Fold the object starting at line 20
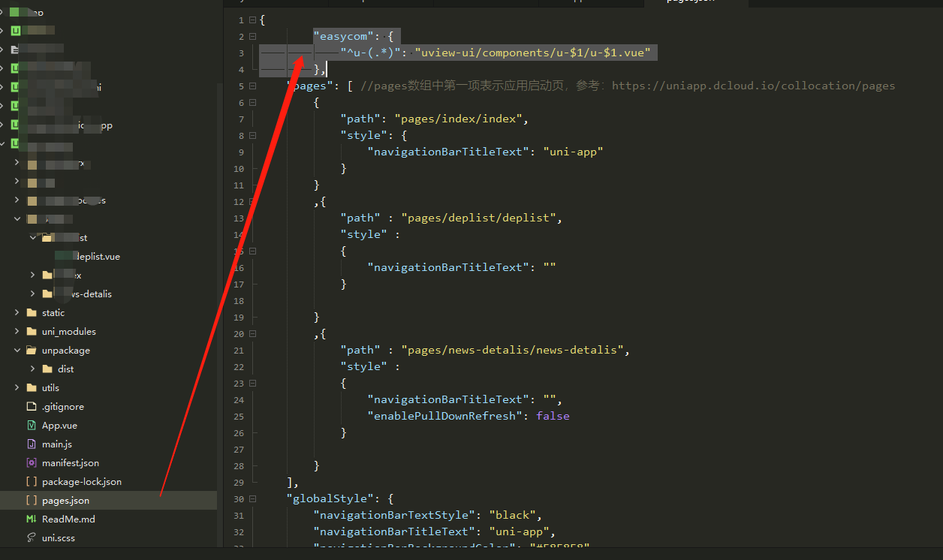The image size is (943, 560). tap(252, 334)
